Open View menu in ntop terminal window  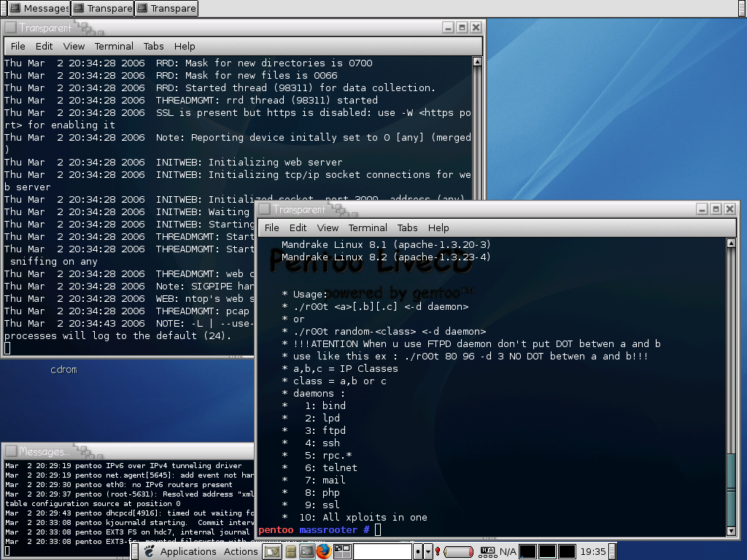tap(74, 46)
